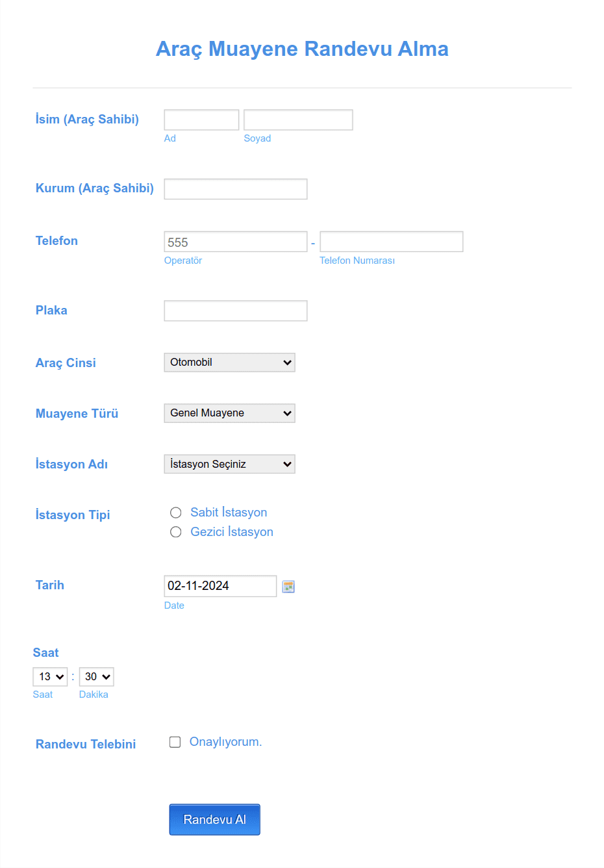Click the Kurum (Araç Sahibi) input field
Image resolution: width=604 pixels, height=868 pixels.
[236, 189]
